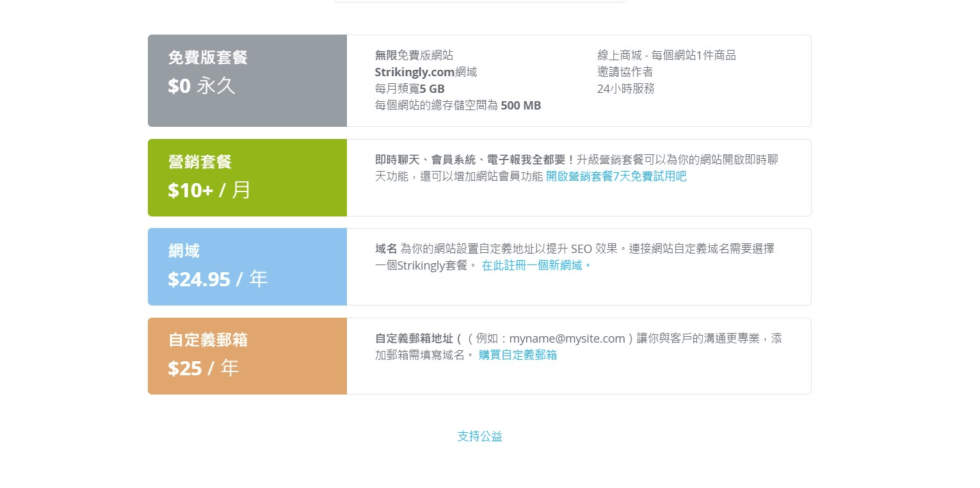This screenshot has width=980, height=488.
Task: Click the $10+ / 月 price label
Action: 209,190
